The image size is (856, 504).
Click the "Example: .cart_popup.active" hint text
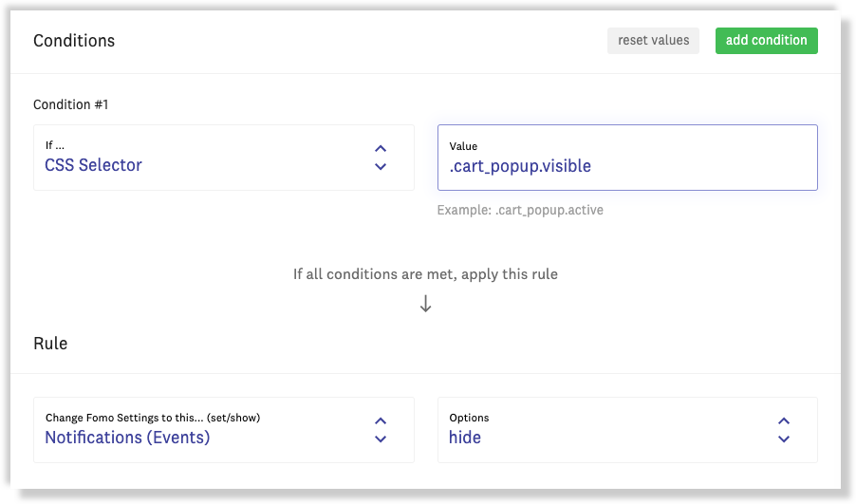[520, 210]
